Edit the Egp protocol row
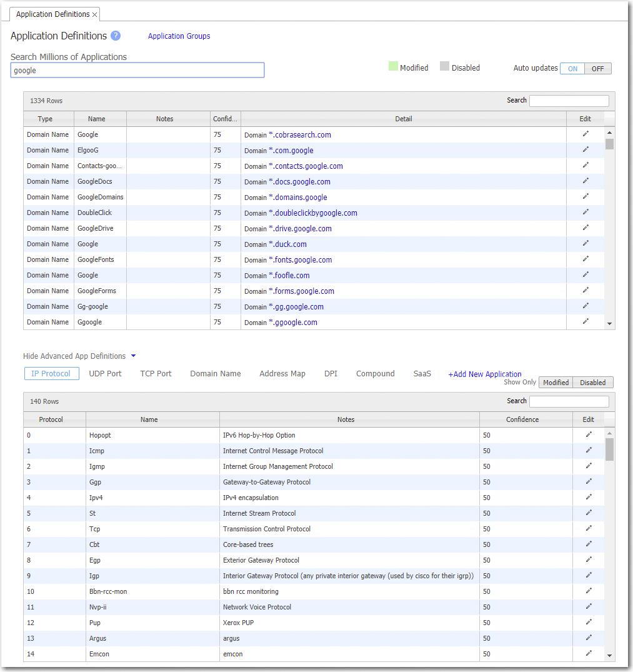633x672 pixels. pos(589,559)
